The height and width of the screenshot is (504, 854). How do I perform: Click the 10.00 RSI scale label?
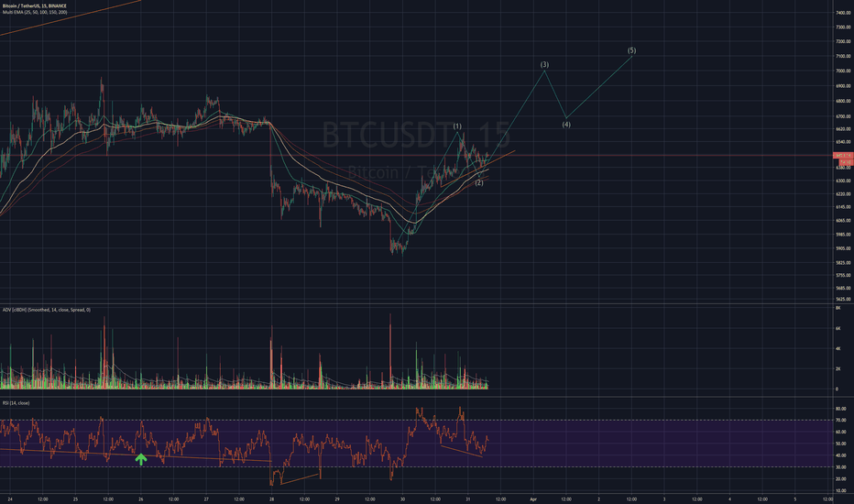point(841,491)
